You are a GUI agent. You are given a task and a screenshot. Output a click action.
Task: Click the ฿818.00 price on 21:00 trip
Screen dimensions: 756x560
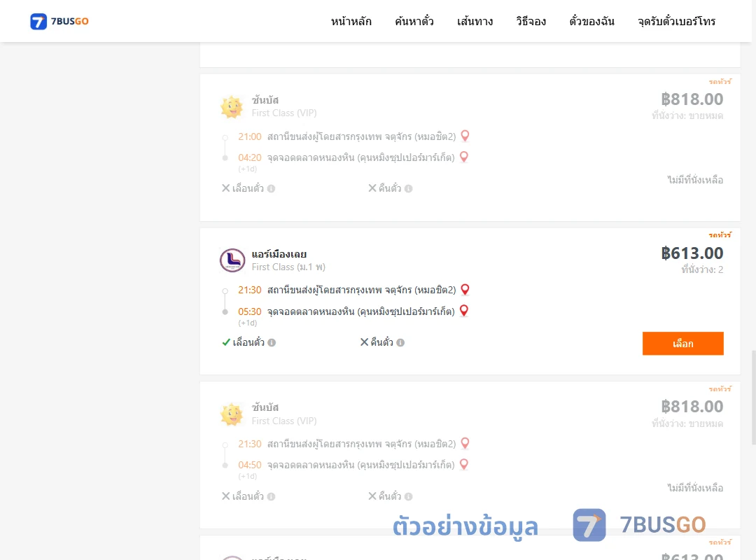(x=692, y=99)
